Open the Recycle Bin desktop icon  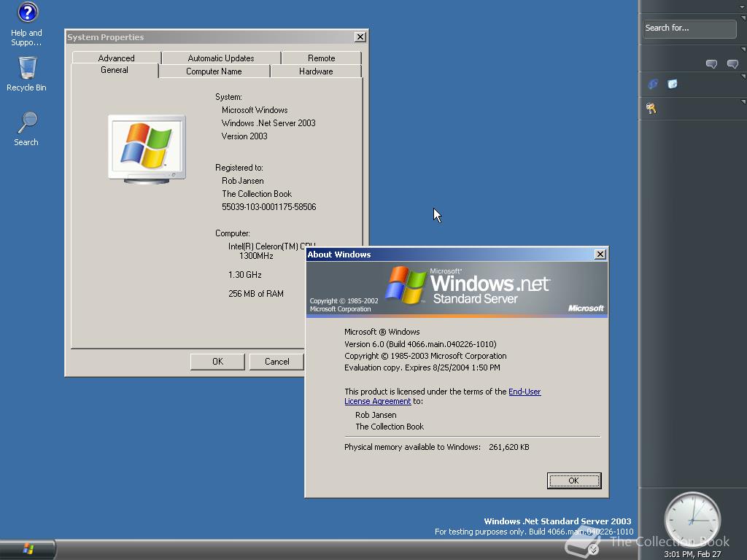27,74
